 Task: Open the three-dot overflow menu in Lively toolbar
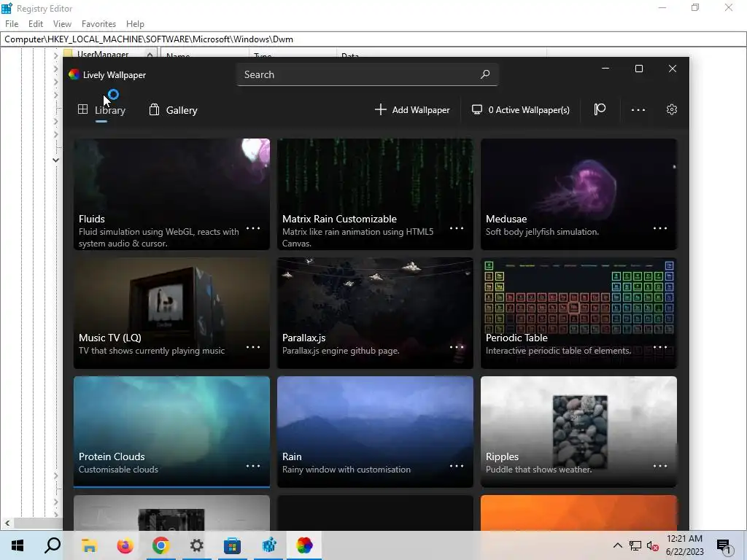(x=638, y=110)
